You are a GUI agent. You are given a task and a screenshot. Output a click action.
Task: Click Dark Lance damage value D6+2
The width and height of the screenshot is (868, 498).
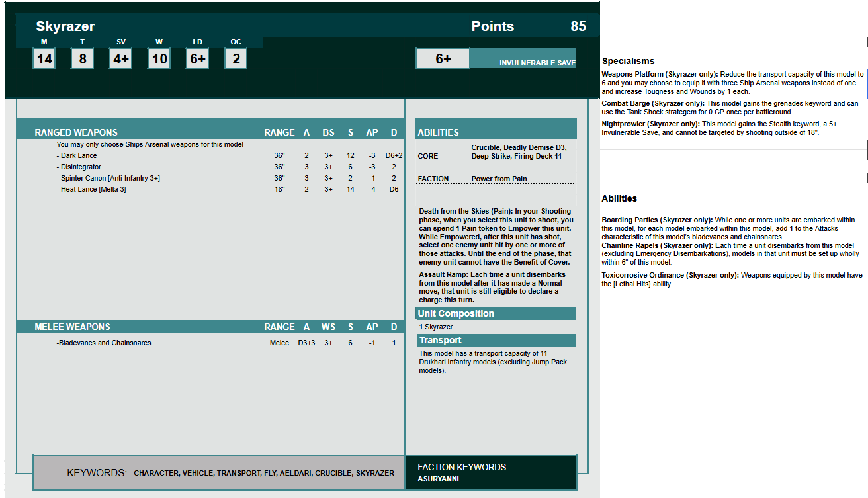pos(394,155)
